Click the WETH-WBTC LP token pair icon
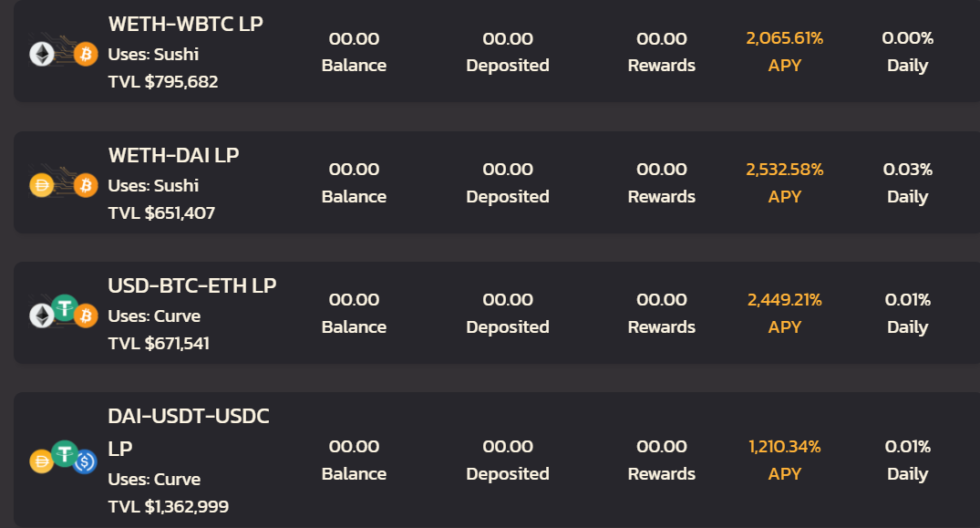This screenshot has width=980, height=528. (64, 54)
